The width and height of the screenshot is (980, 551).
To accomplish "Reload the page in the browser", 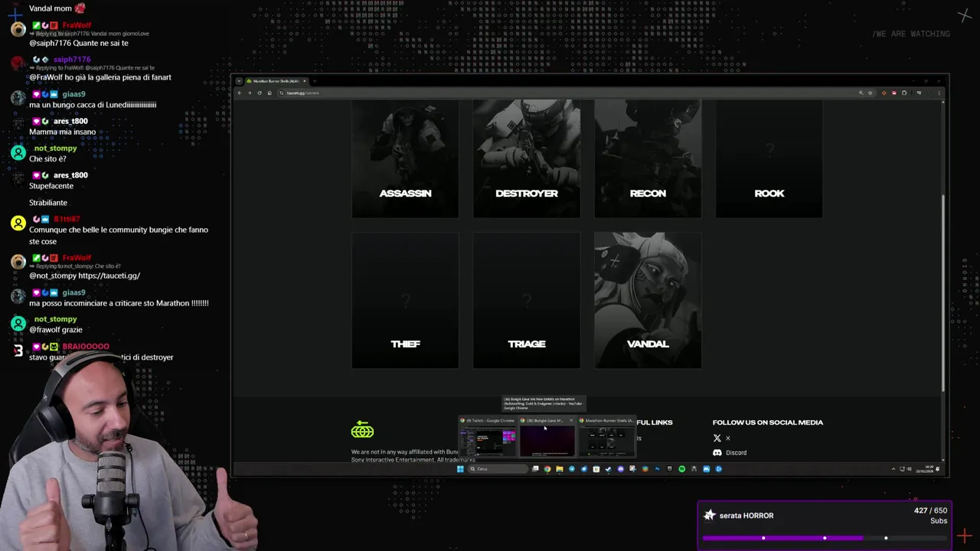I will 260,93.
